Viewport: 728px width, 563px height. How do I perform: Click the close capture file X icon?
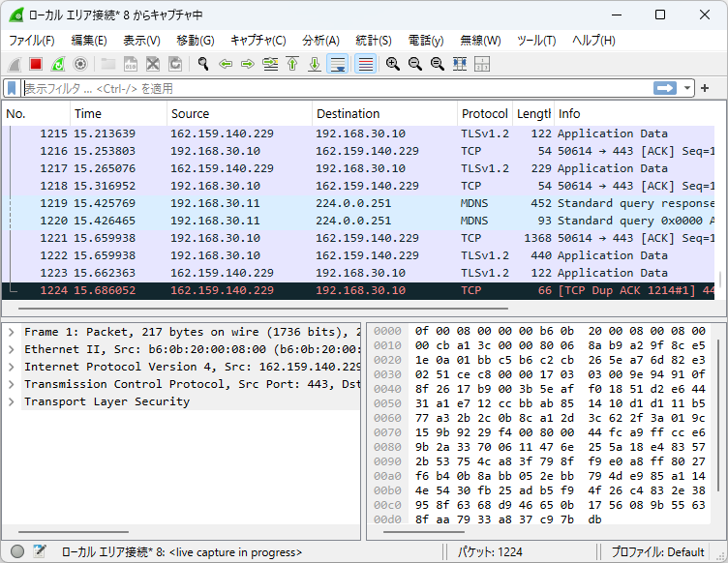coord(153,64)
